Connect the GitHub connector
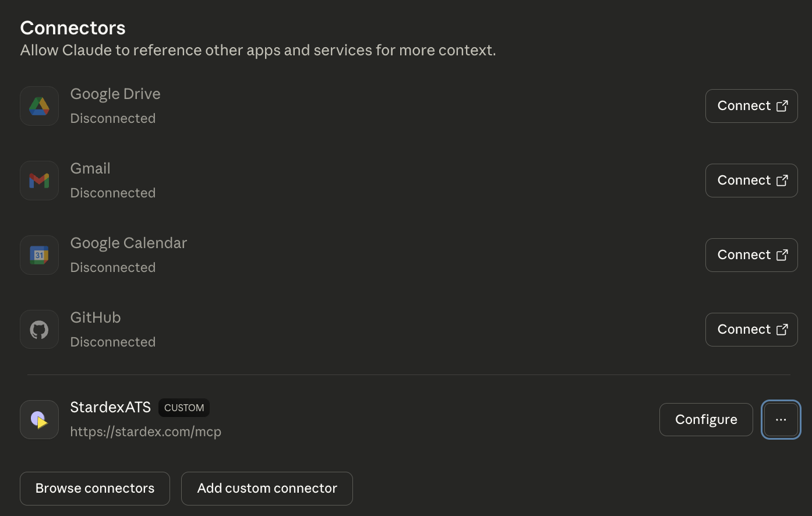The image size is (812, 516). coord(751,330)
